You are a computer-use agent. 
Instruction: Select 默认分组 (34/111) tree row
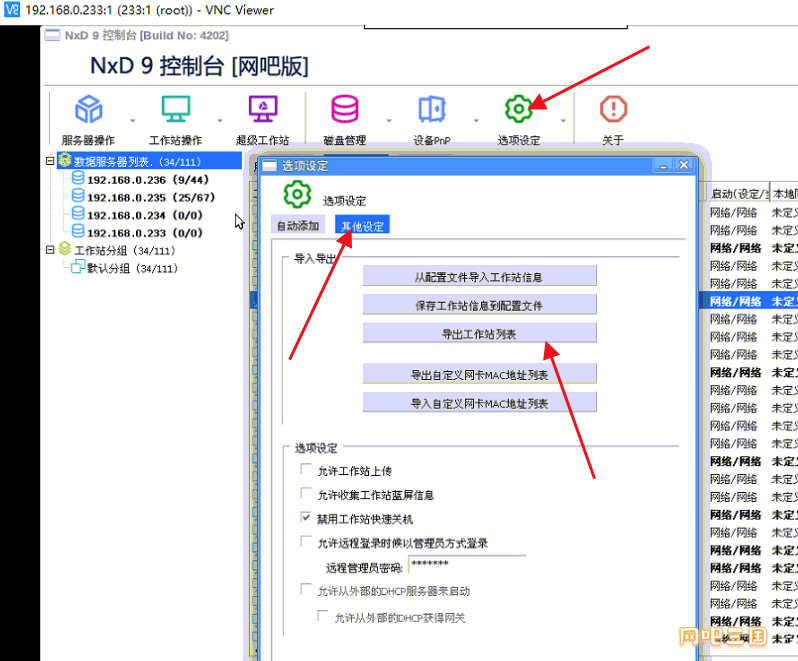point(132,268)
